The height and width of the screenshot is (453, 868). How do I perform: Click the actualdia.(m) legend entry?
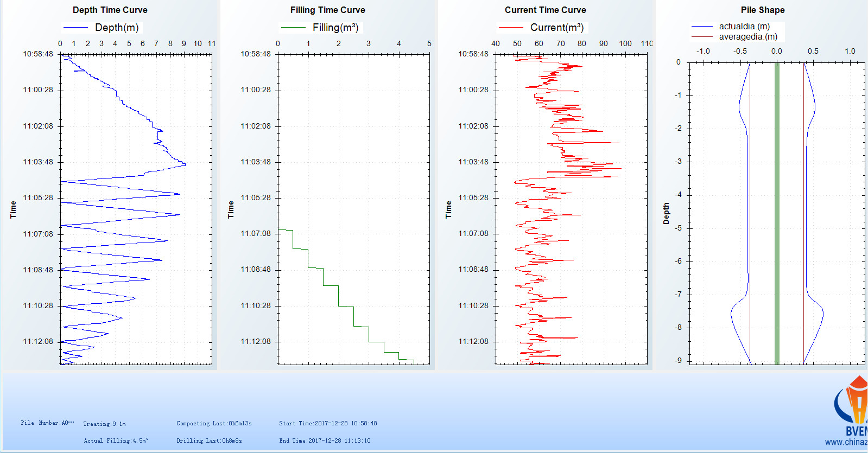coord(744,26)
